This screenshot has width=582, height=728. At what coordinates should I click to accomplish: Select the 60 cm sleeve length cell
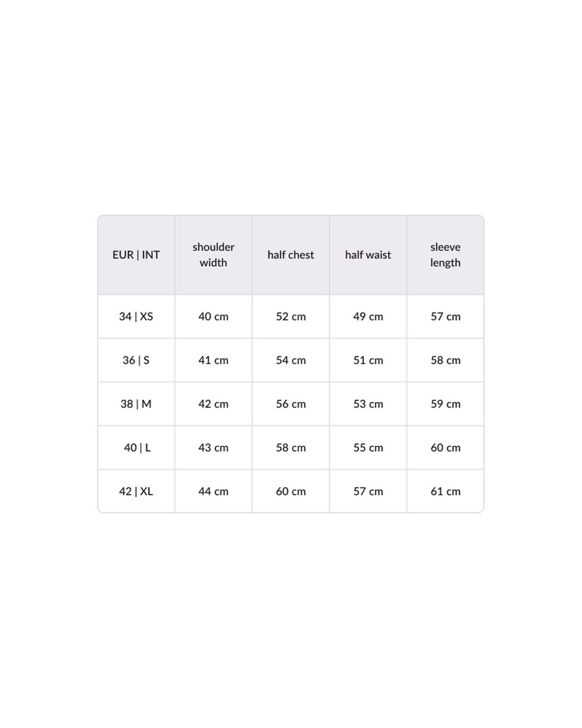coord(445,447)
